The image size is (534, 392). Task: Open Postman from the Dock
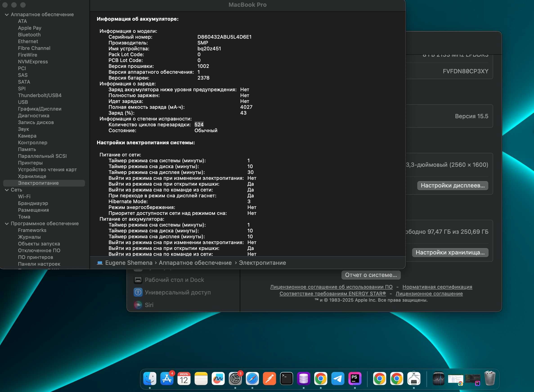point(269,379)
